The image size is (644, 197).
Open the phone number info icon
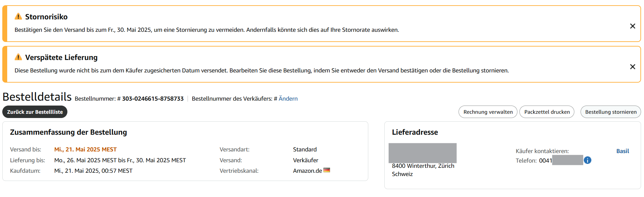coord(587,160)
